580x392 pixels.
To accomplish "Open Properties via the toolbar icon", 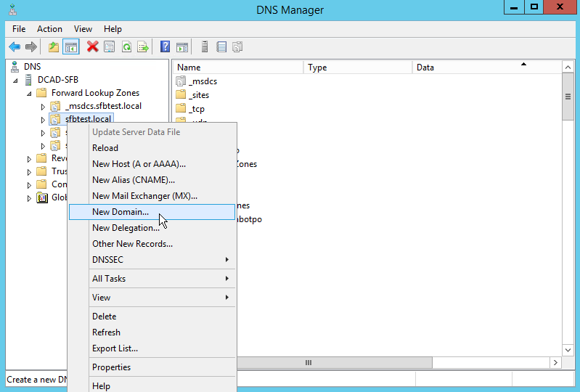I will (110, 47).
